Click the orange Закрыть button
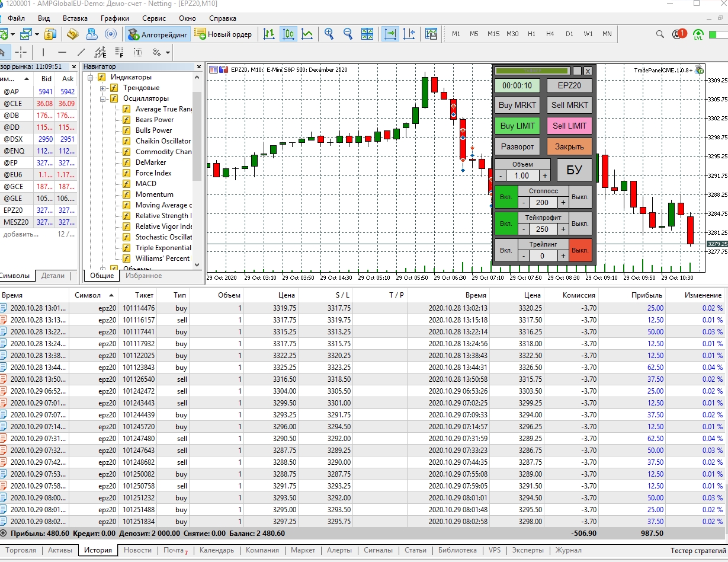The height and width of the screenshot is (562, 728). click(x=569, y=146)
